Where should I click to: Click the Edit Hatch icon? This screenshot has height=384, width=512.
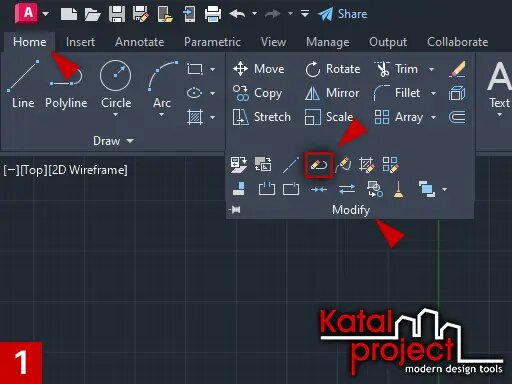click(x=367, y=165)
